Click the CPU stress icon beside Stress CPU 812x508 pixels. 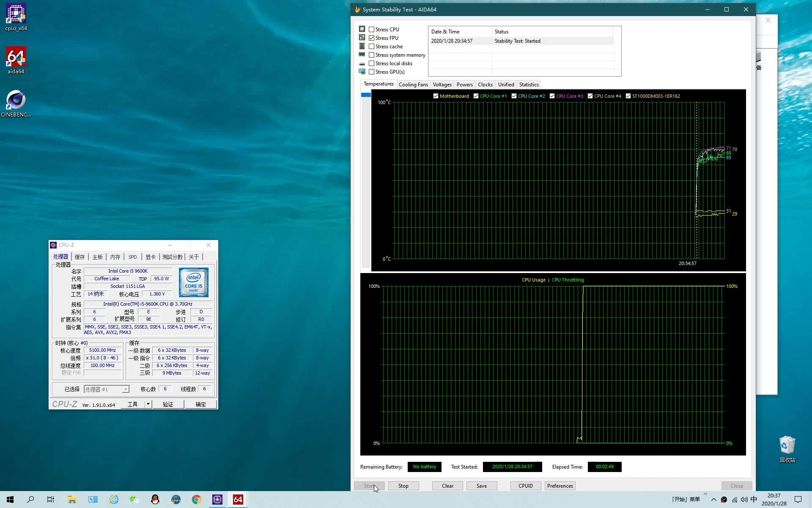tap(362, 29)
